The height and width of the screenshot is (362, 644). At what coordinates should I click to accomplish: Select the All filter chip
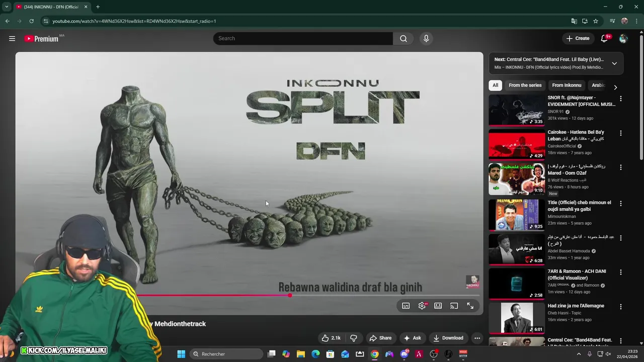coord(496,85)
